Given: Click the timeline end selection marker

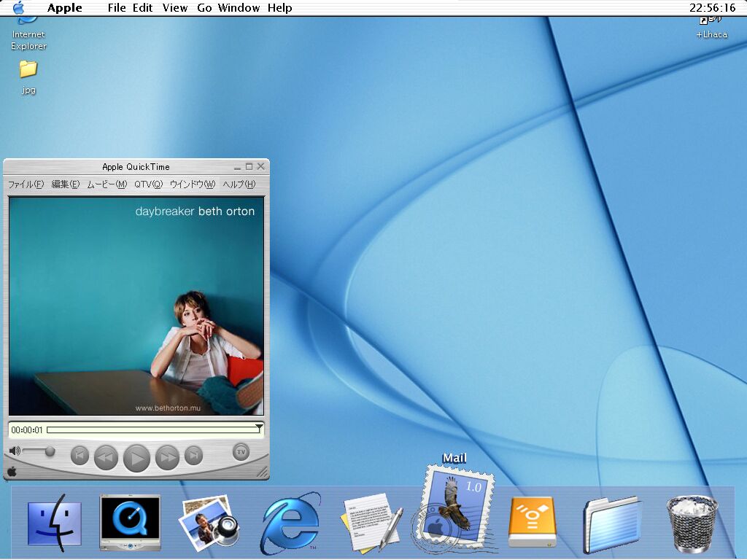Looking at the screenshot, I should [x=259, y=427].
